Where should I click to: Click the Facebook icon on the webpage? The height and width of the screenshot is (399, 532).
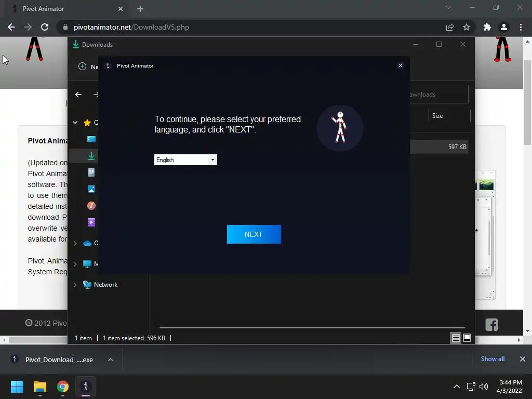pos(491,325)
